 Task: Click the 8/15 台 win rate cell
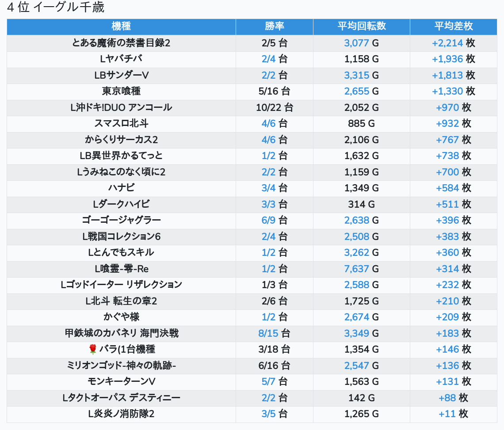274,333
